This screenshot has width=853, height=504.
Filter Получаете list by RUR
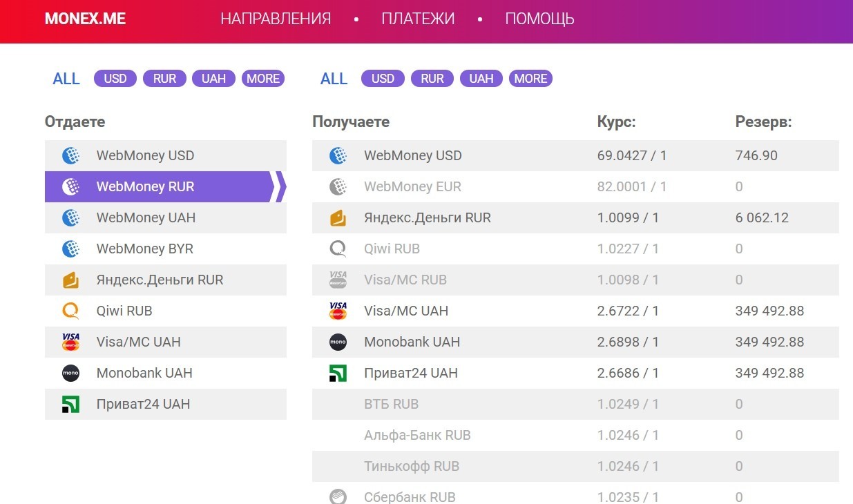432,79
